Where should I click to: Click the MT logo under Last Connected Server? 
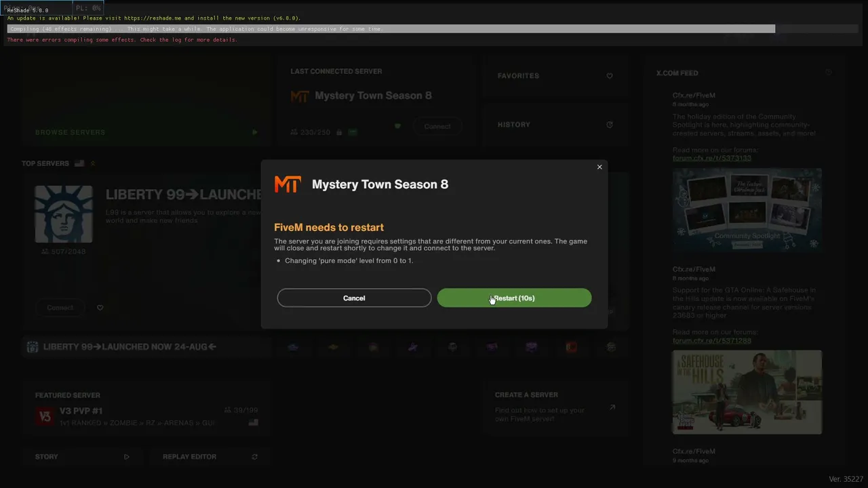click(300, 96)
